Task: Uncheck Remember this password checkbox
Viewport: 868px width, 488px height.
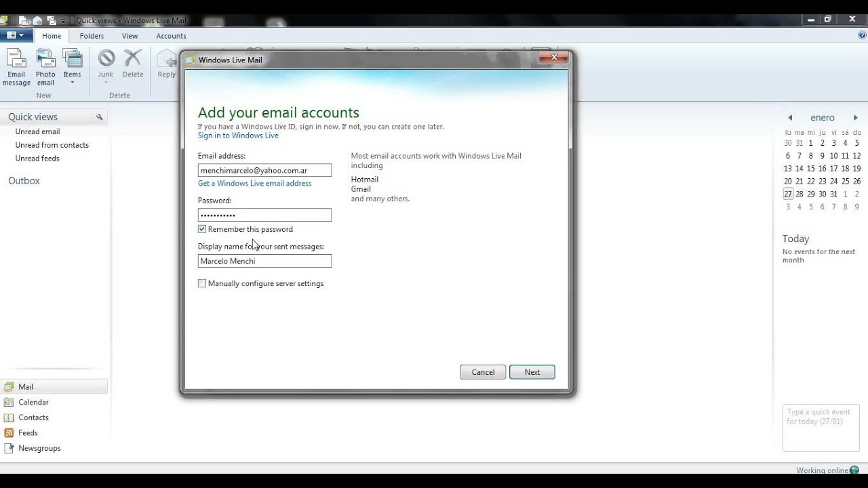Action: 202,229
